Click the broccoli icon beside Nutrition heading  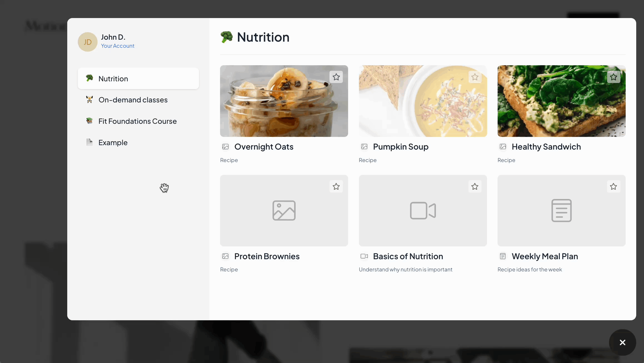[227, 37]
